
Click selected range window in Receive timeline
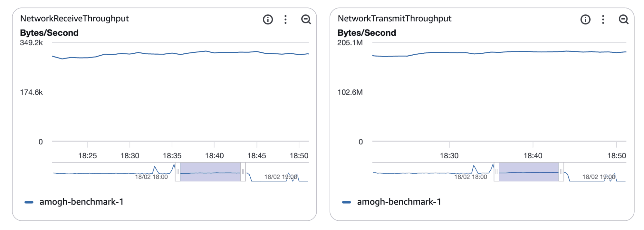(210, 172)
